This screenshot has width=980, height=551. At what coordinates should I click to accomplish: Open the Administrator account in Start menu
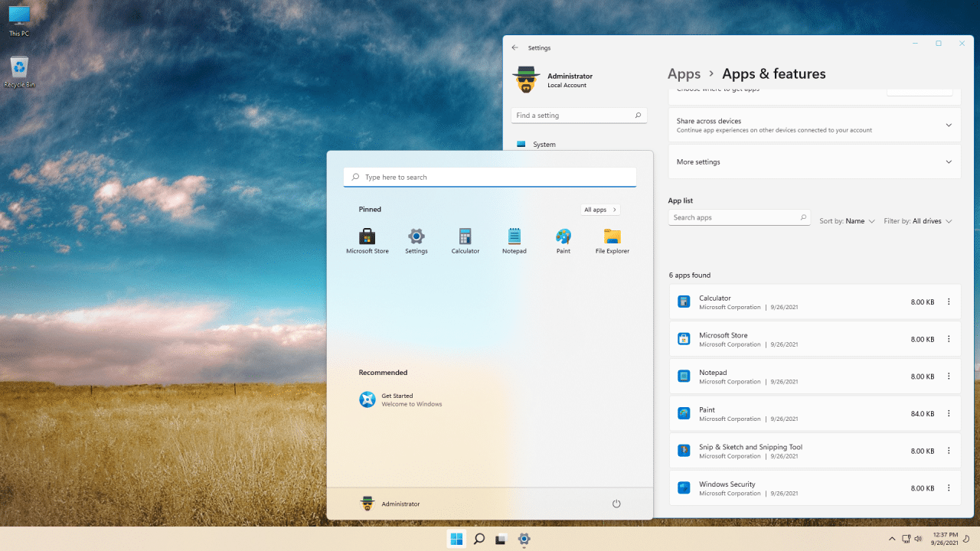pos(390,504)
